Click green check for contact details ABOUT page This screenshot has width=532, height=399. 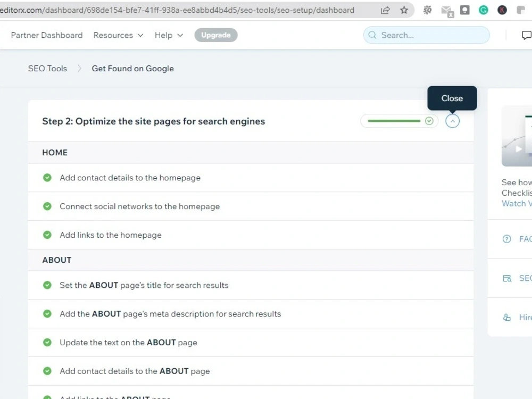coord(47,371)
